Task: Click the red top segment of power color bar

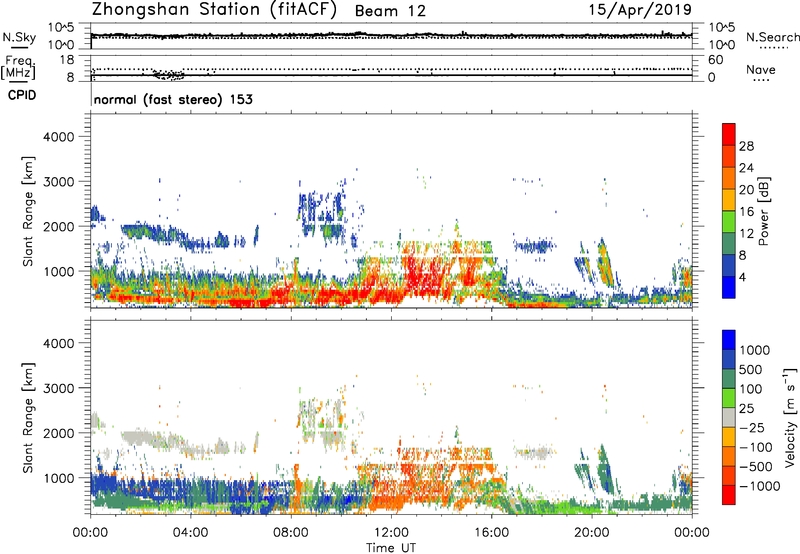Action: pos(729,134)
